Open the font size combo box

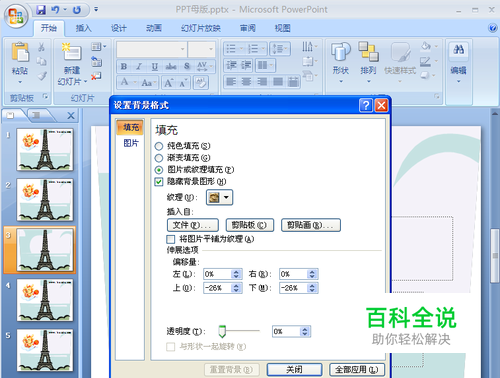201,49
